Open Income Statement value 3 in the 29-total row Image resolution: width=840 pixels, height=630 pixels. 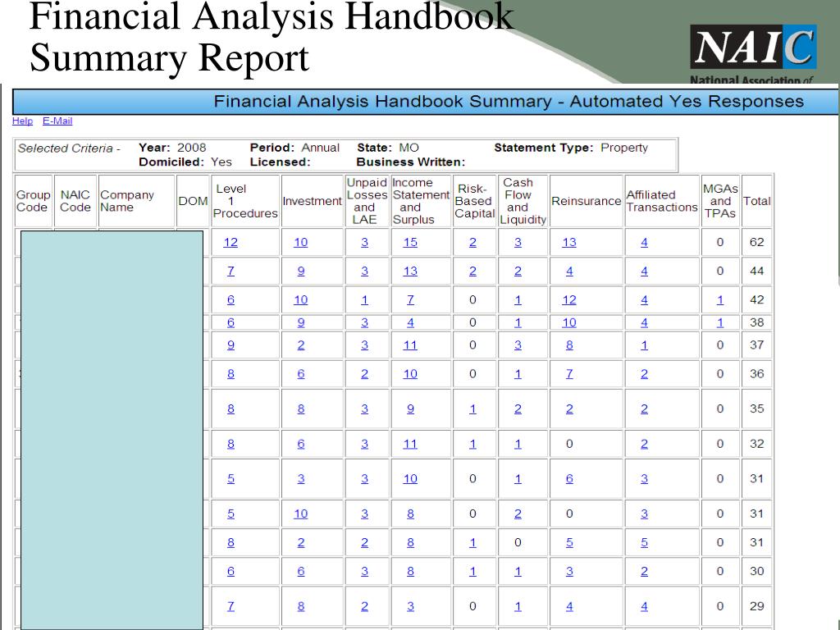point(410,606)
